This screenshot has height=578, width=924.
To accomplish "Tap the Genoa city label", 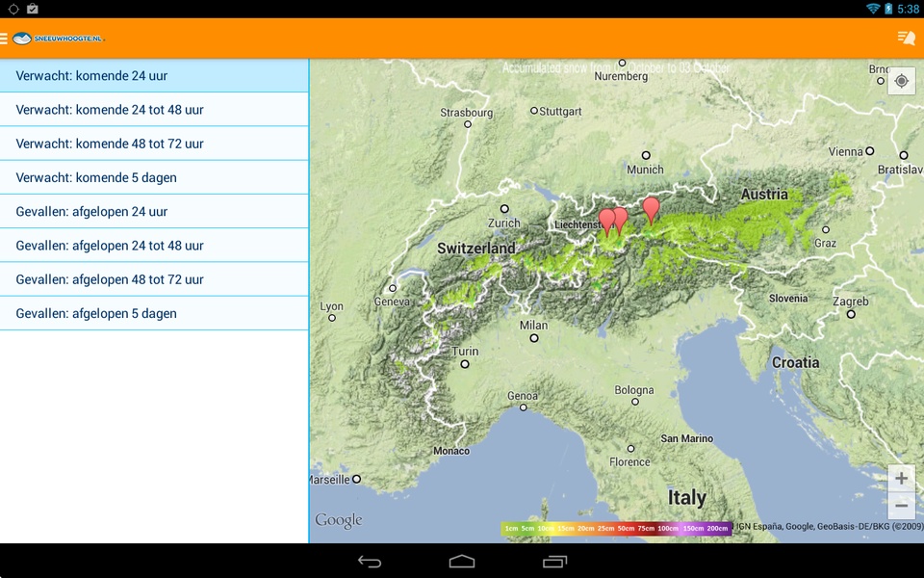I will click(x=523, y=396).
